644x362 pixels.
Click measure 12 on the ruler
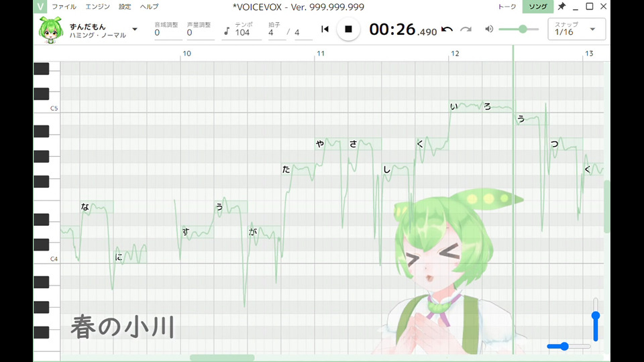point(455,54)
